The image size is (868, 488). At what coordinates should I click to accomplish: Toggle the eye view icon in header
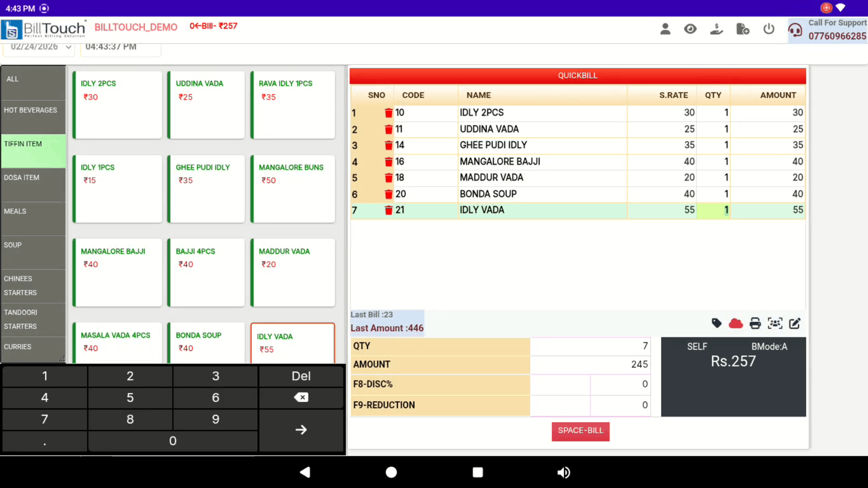pyautogui.click(x=690, y=29)
